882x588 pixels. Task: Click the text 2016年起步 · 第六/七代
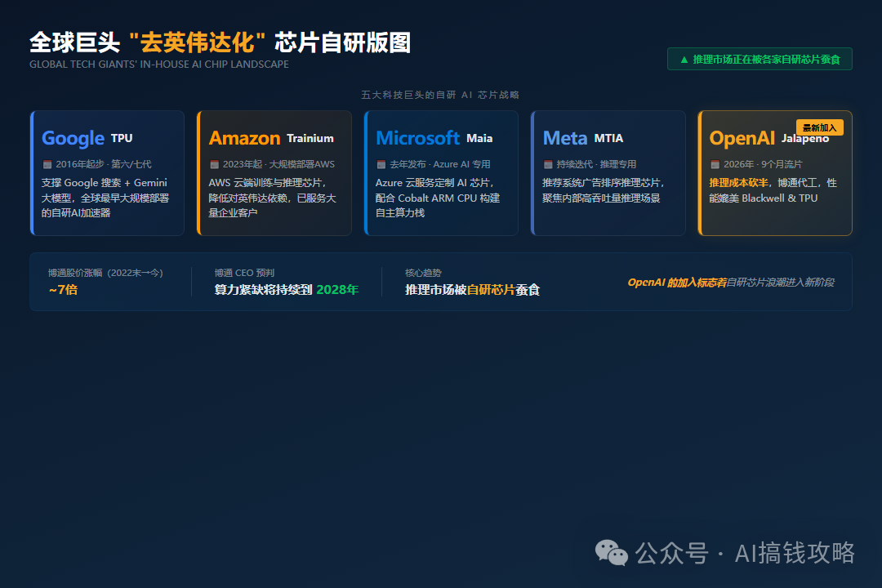pos(104,164)
